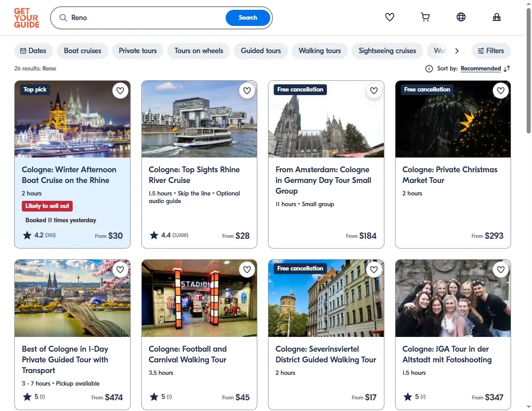The image size is (532, 411).
Task: Open the Filters button
Action: click(x=491, y=51)
